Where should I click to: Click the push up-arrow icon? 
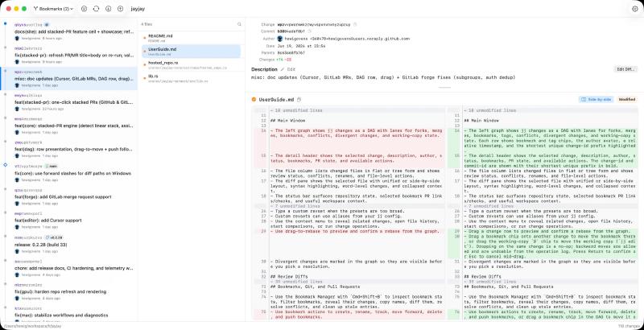[x=120, y=9]
